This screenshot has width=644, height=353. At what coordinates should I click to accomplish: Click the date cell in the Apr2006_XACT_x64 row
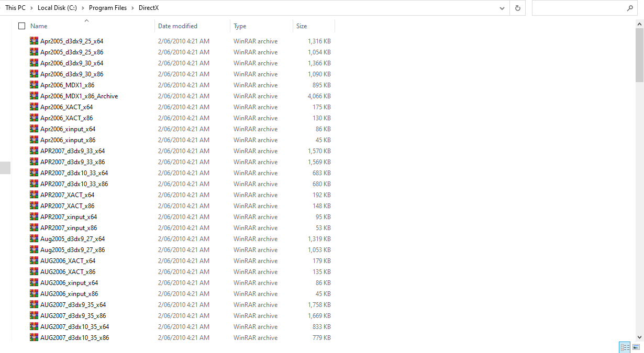pyautogui.click(x=184, y=107)
